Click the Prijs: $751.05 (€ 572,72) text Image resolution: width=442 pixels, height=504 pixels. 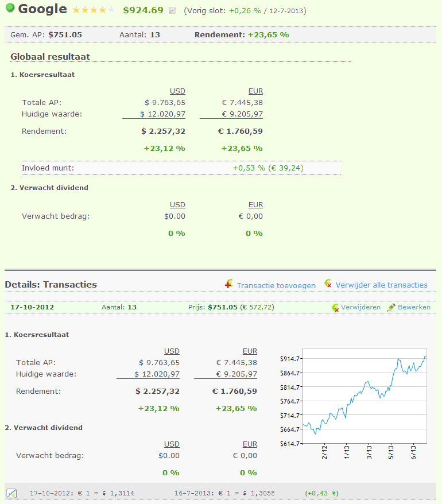[x=231, y=307]
